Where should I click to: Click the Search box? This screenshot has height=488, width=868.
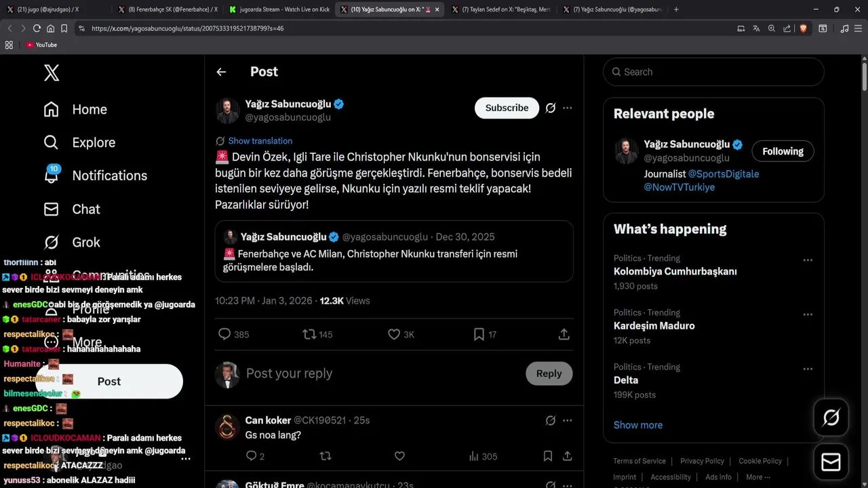point(713,72)
